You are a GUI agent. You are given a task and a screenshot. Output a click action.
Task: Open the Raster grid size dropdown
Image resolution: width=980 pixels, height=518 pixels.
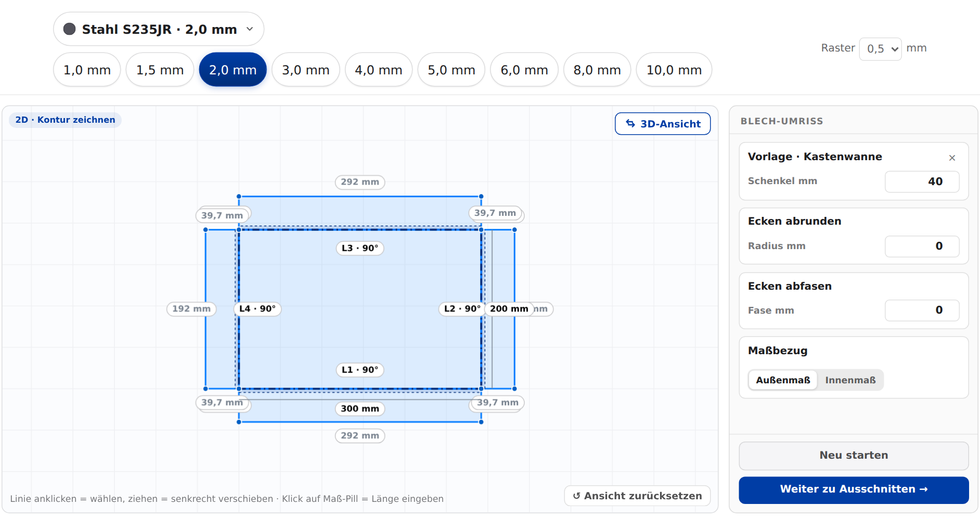880,49
